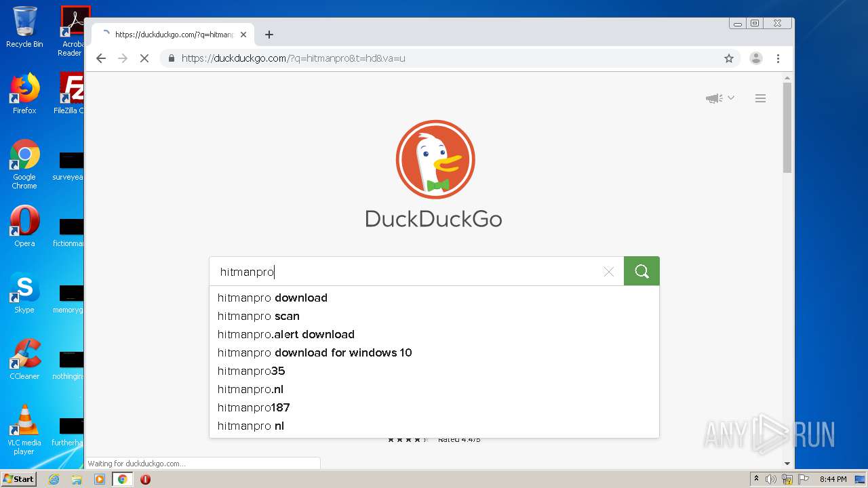Open the Chrome profile avatar menu
This screenshot has height=488, width=868.
tap(756, 58)
